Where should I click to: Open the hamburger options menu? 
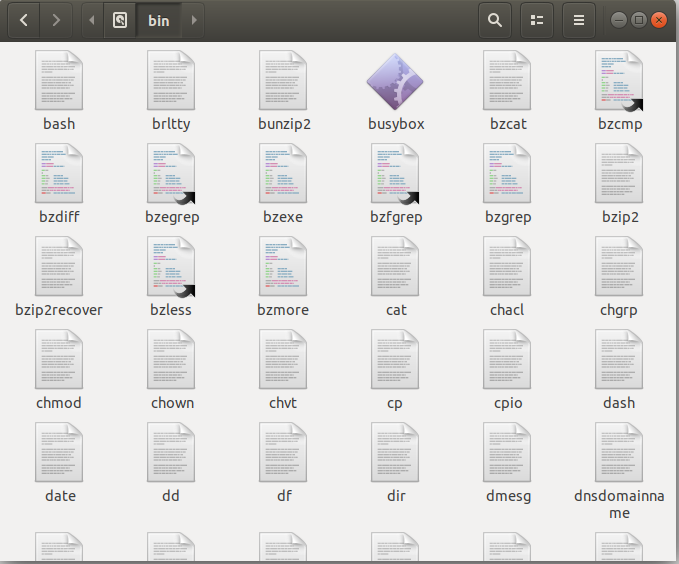point(578,19)
